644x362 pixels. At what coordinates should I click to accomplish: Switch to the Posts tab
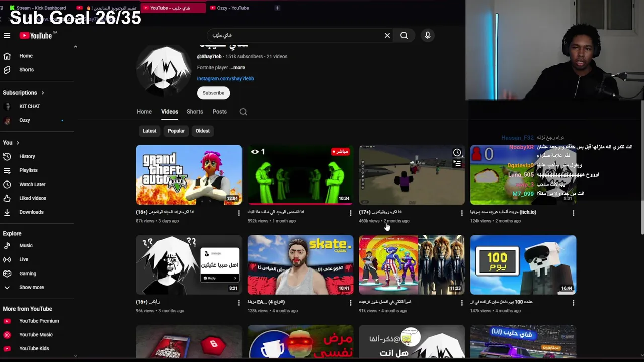pyautogui.click(x=220, y=112)
